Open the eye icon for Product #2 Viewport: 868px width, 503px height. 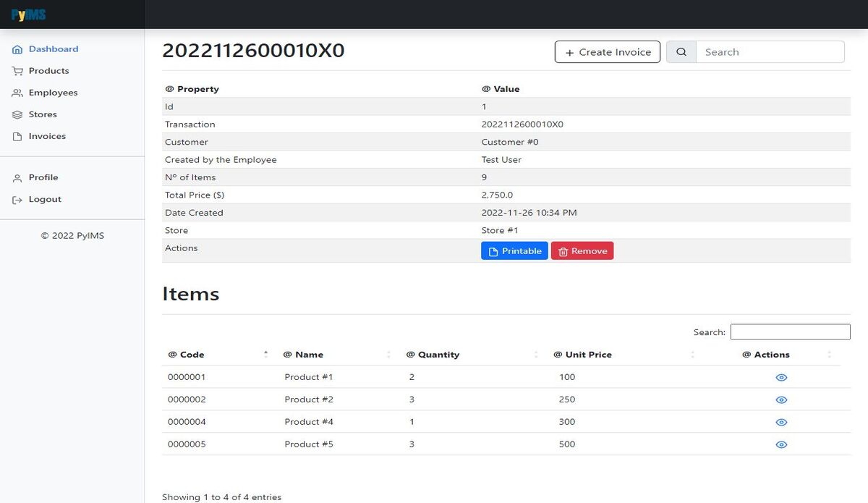(781, 400)
